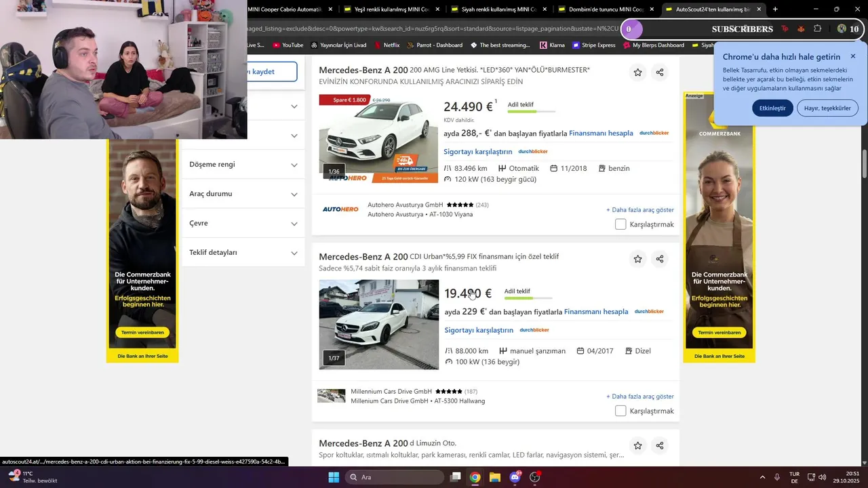Show hidden system tray icons
The image size is (868, 488).
tap(762, 477)
